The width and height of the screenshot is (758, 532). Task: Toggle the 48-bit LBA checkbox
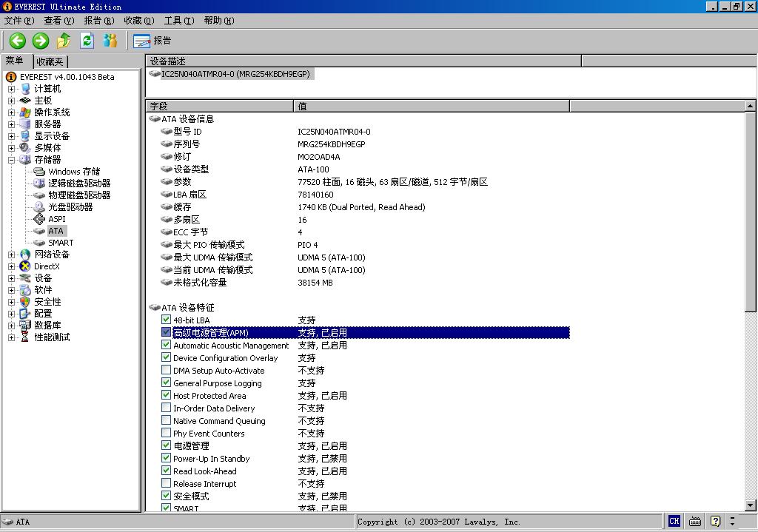(166, 320)
